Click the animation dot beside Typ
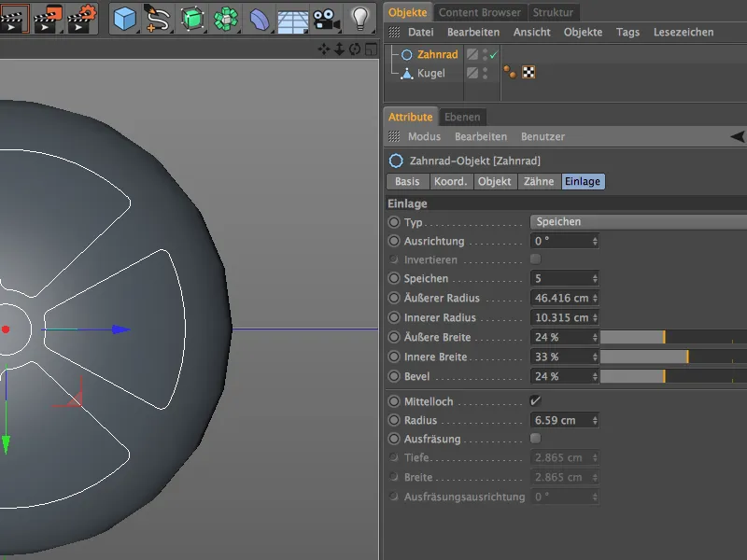The width and height of the screenshot is (747, 560). pos(394,222)
